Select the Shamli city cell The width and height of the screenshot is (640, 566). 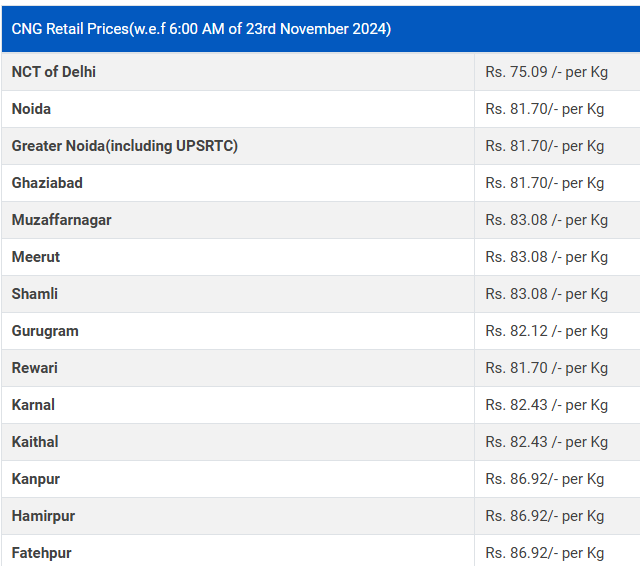[x=35, y=294]
